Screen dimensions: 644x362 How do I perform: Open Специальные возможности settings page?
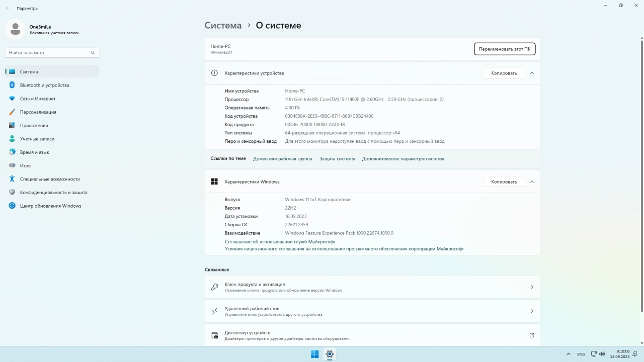pos(52,179)
